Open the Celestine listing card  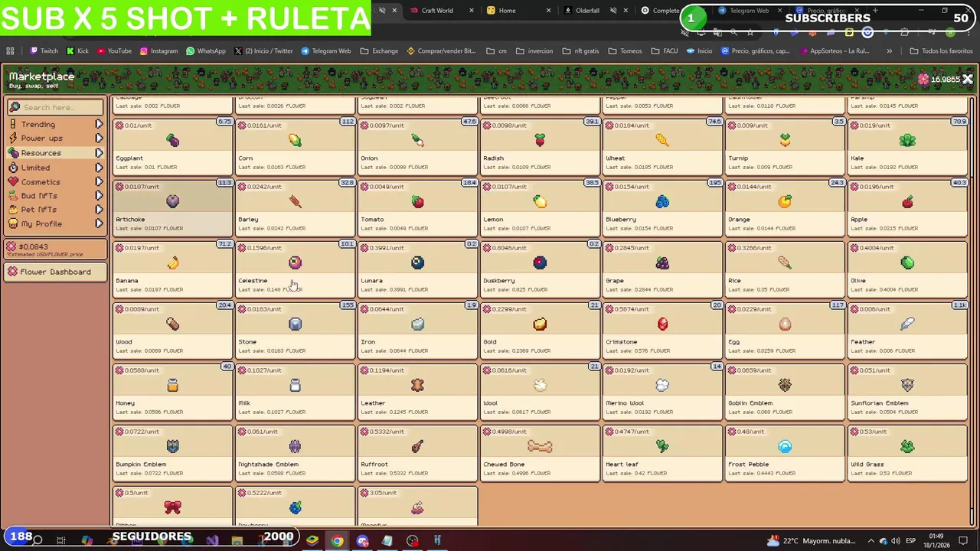[x=295, y=270]
